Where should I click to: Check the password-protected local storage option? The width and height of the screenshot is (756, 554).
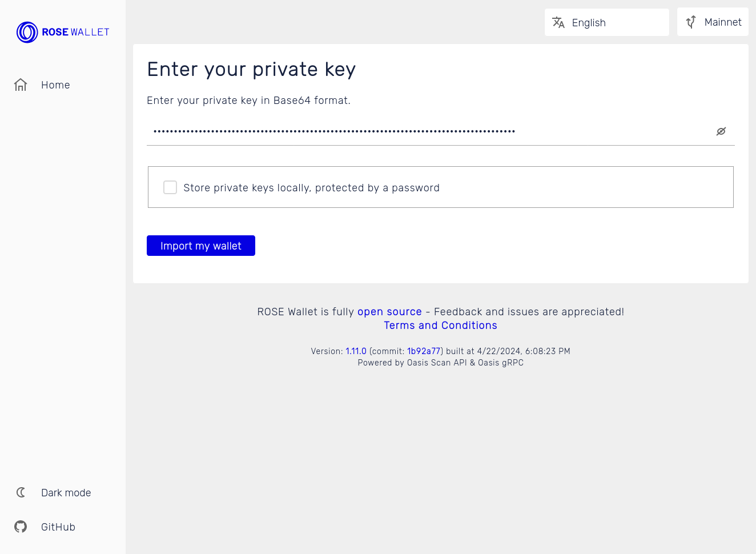coord(170,187)
